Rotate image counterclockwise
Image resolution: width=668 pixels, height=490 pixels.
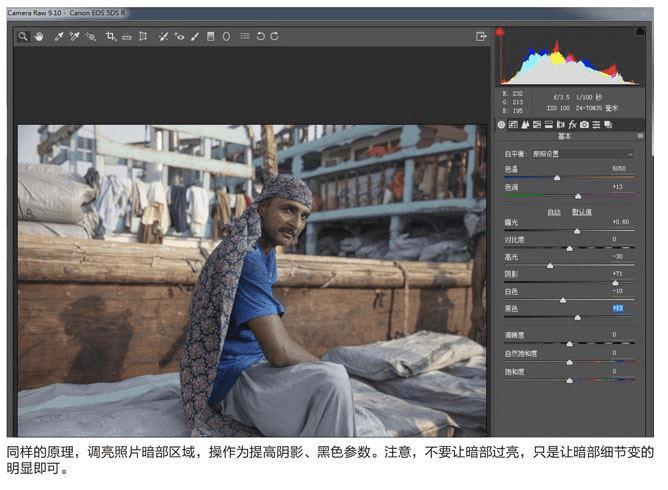261,36
